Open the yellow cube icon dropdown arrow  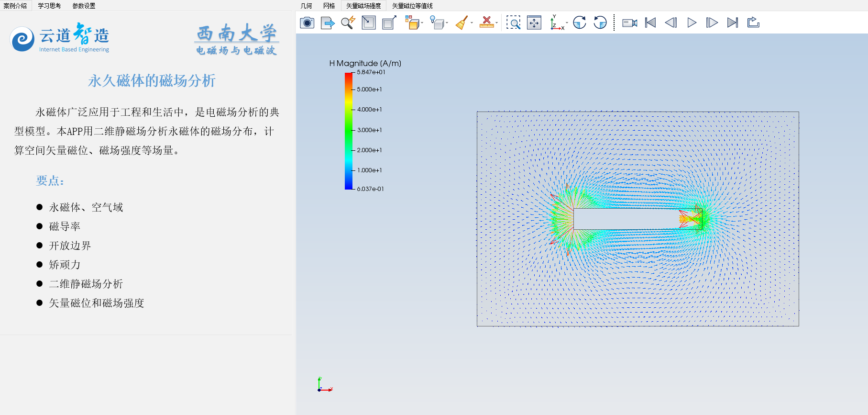click(422, 22)
